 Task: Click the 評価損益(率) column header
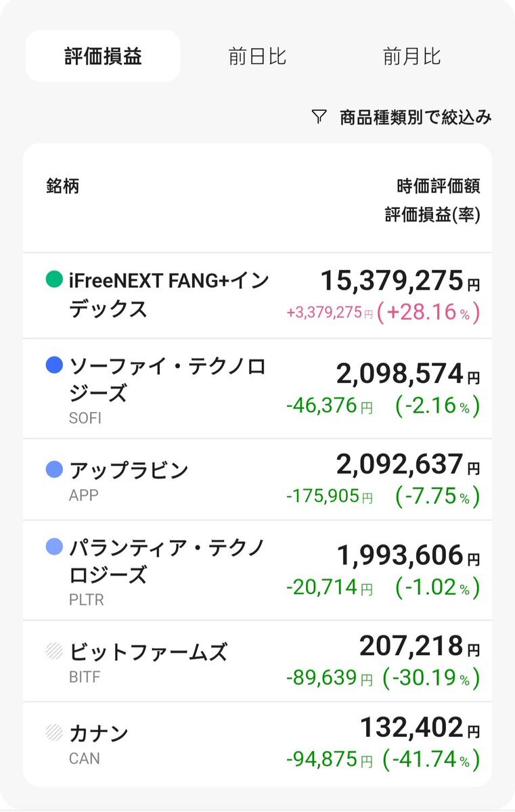432,215
